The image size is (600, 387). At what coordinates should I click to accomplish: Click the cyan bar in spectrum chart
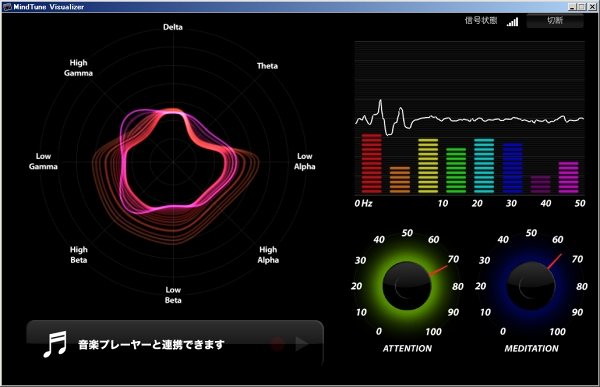tap(484, 166)
